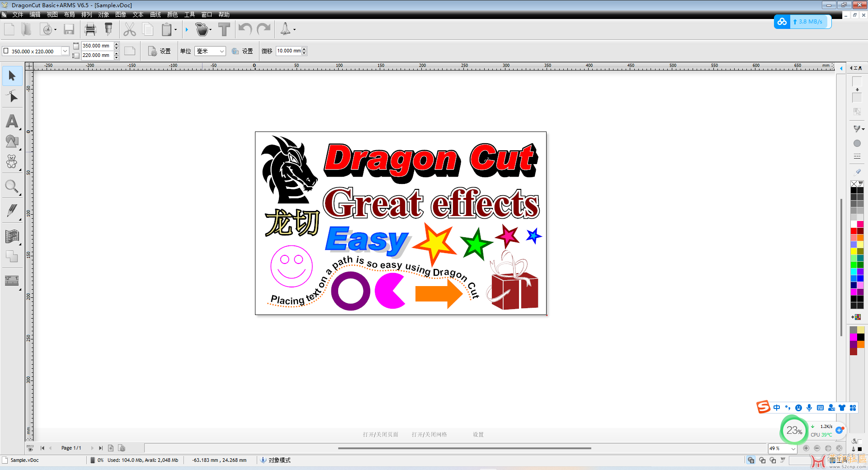Open the 编辑 menu
868x470 pixels.
35,14
